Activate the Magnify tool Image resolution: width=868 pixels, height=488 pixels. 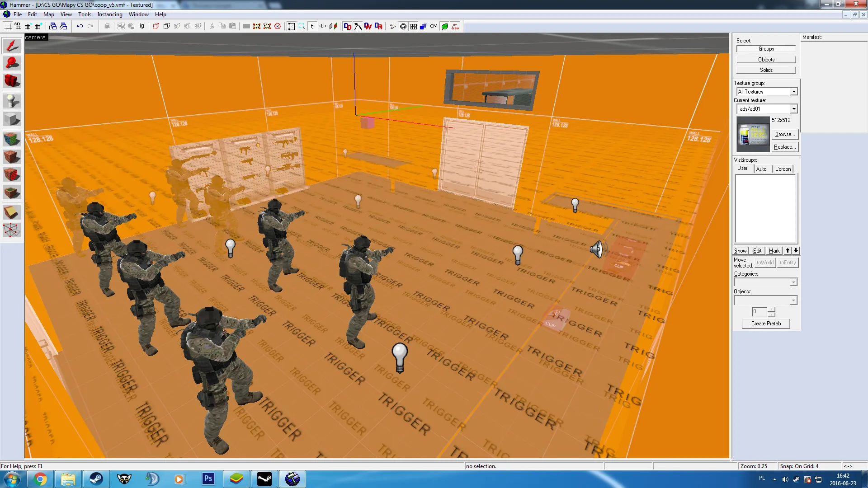(x=12, y=63)
